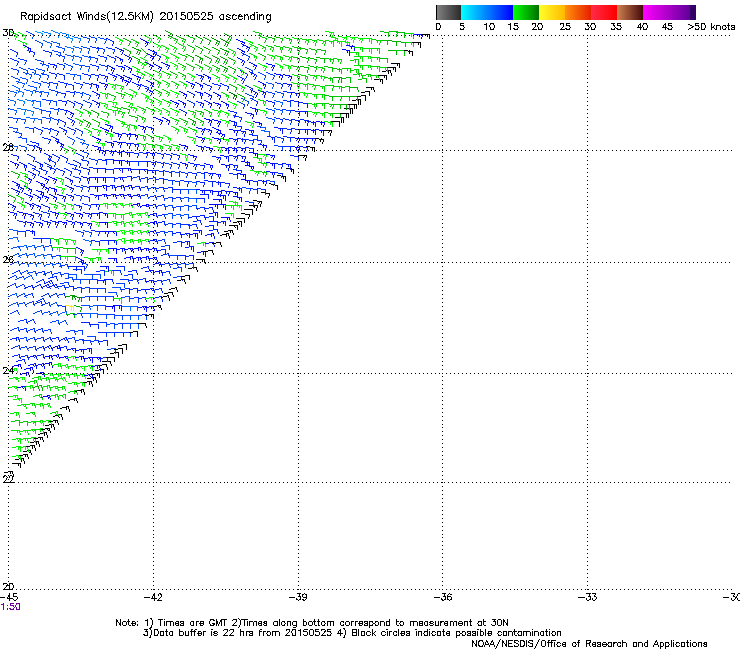Click the latitude label '26'
This screenshot has width=740, height=650.
[x=8, y=260]
